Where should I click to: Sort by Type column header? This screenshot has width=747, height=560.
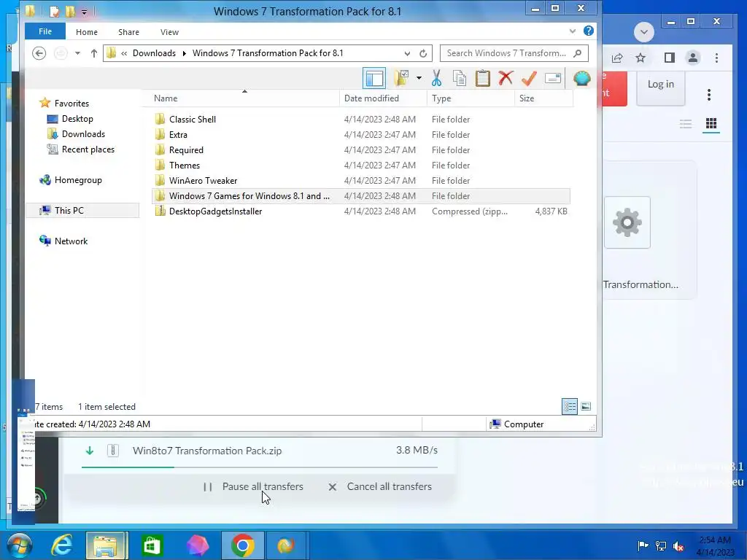point(471,98)
